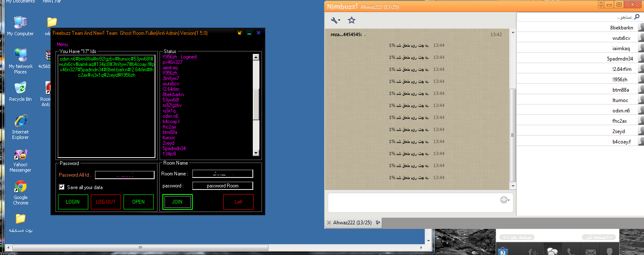
Task: Open the Menu in Ghost Room Fuller
Action: [x=62, y=44]
